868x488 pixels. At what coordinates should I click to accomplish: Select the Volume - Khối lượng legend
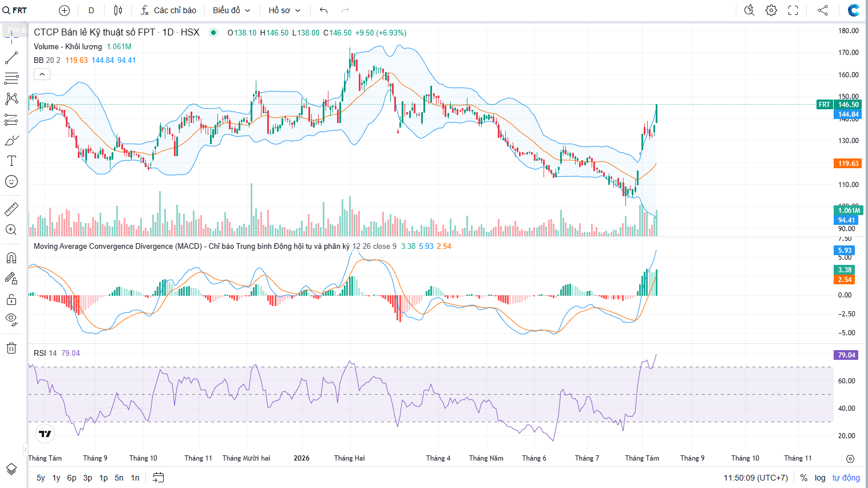coord(68,46)
